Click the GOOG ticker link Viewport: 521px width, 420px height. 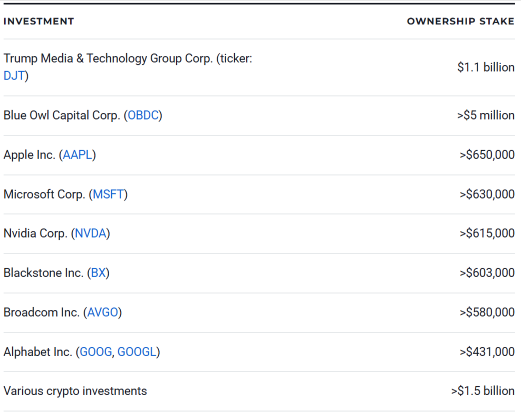[x=95, y=351]
